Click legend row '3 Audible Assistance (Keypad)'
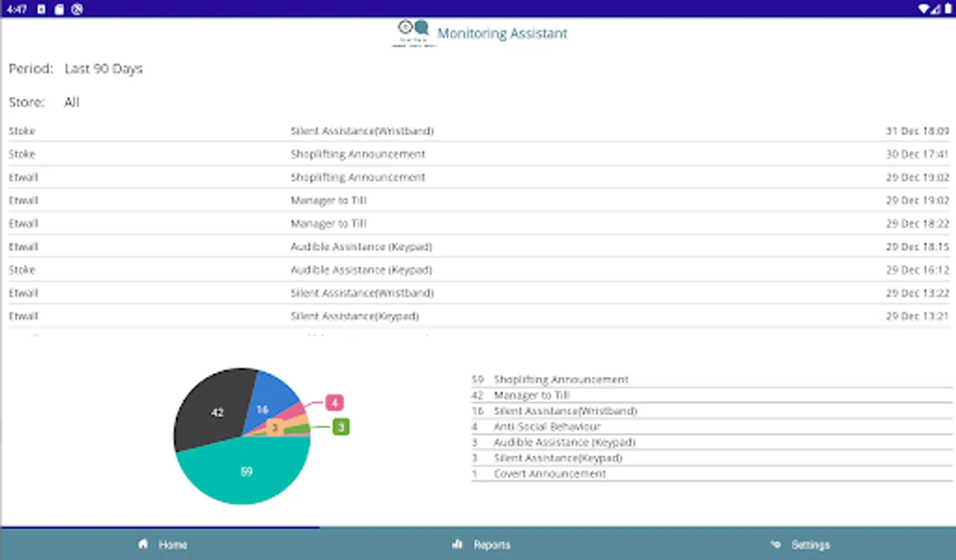The image size is (956, 560). [711, 442]
